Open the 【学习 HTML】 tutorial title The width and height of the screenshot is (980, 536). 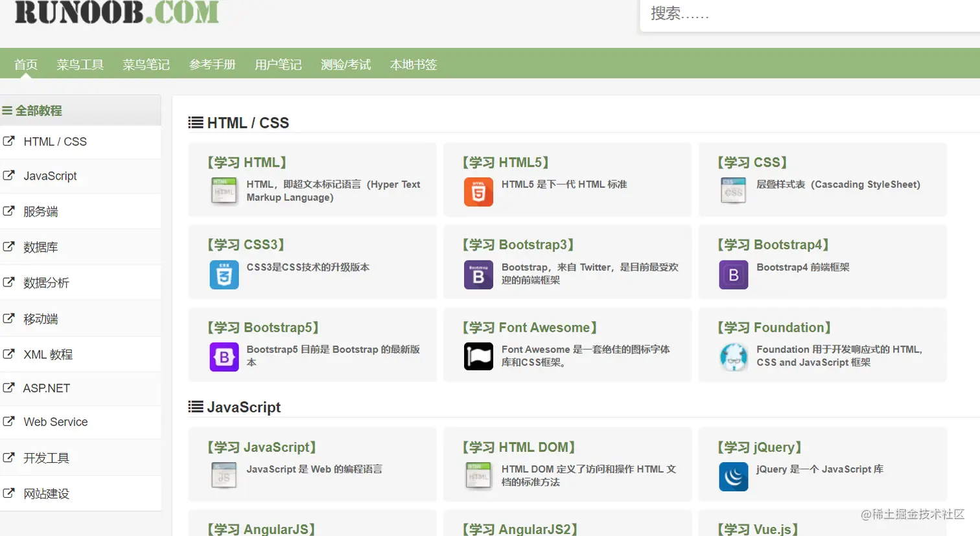click(247, 163)
